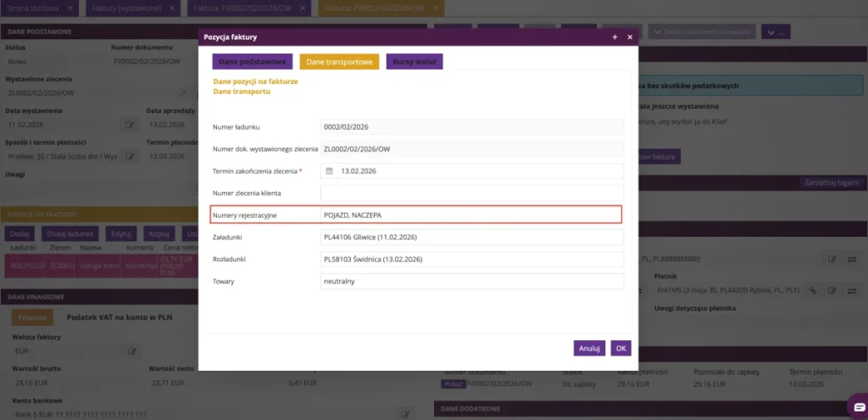Click 'Do zapłaty' status text
The image size is (868, 420).
tap(578, 384)
